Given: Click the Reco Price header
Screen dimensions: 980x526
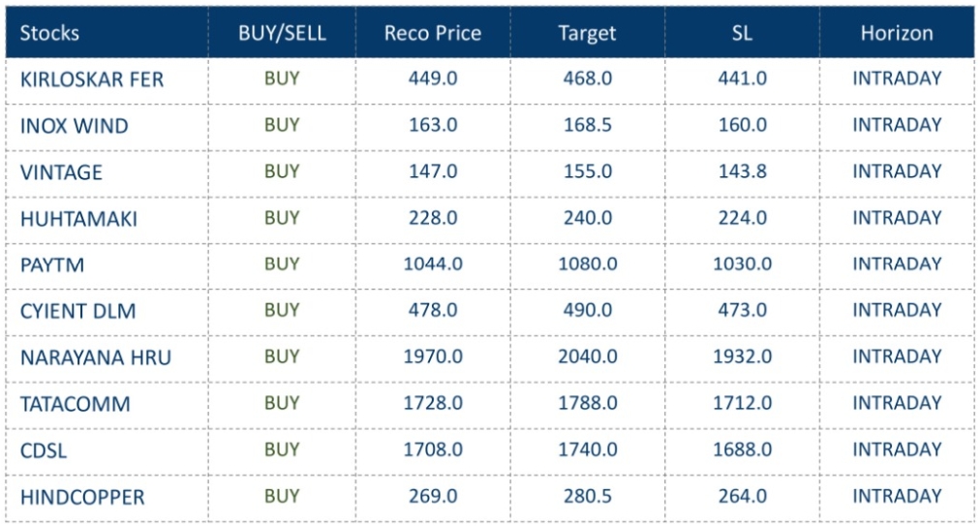Looking at the screenshot, I should [x=433, y=33].
